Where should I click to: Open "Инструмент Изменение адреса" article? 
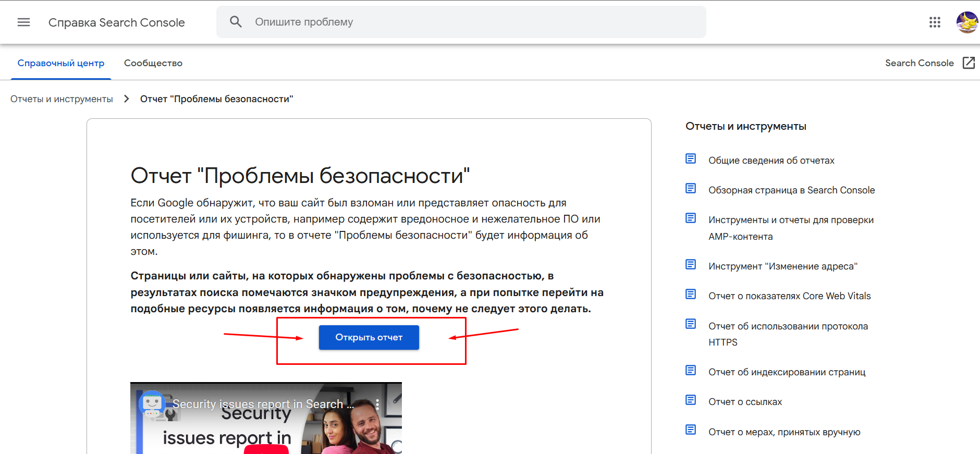pyautogui.click(x=783, y=266)
